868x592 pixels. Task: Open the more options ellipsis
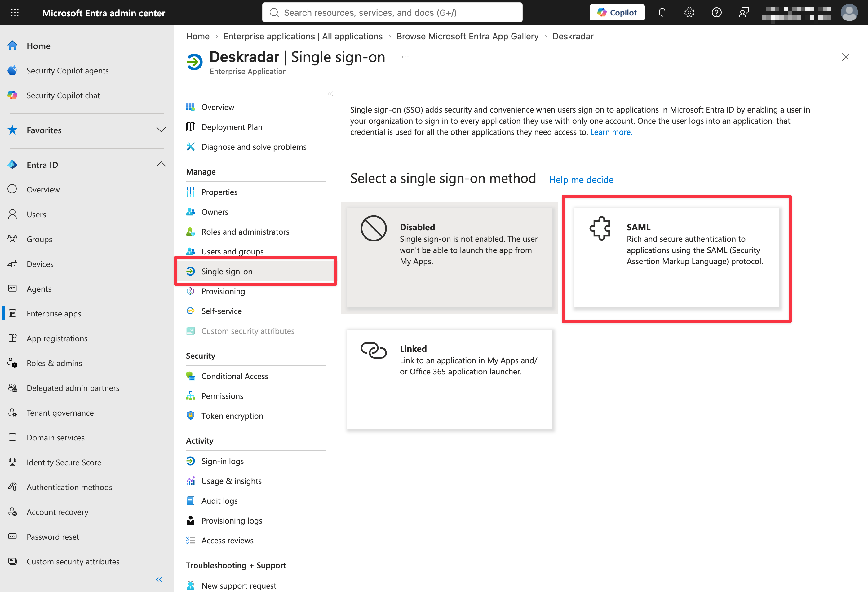pyautogui.click(x=405, y=57)
